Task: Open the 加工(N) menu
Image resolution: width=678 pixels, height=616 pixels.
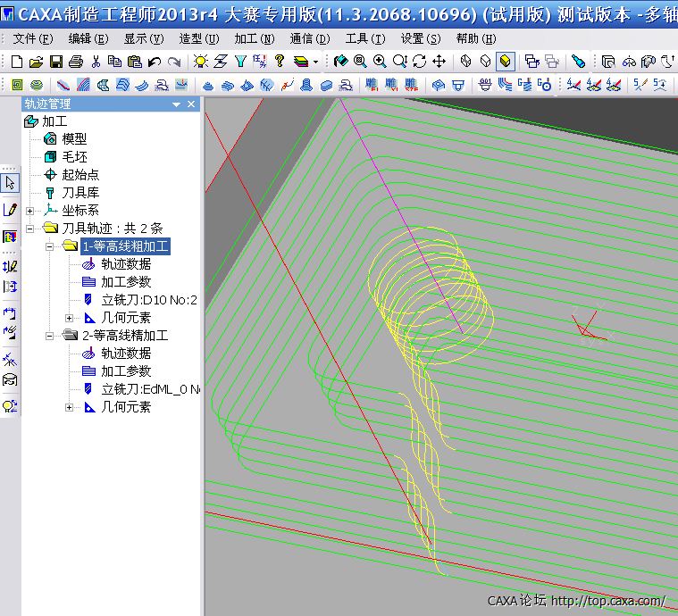Action: click(x=255, y=38)
